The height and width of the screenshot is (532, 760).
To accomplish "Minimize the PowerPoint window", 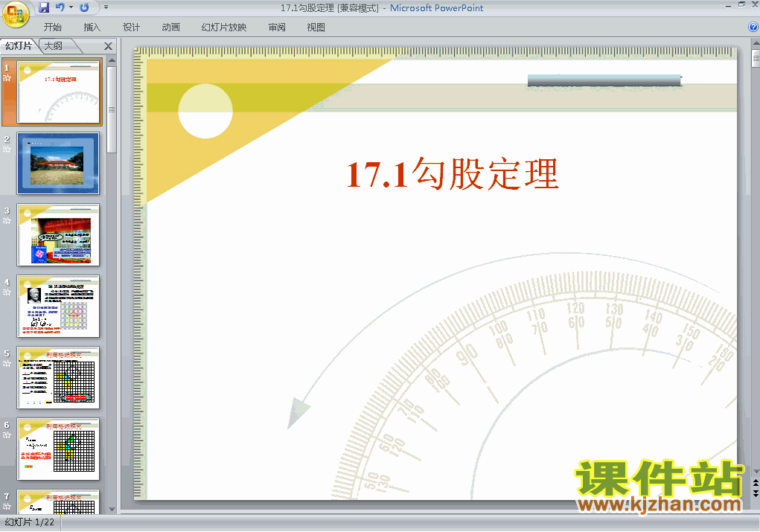I will coord(729,6).
